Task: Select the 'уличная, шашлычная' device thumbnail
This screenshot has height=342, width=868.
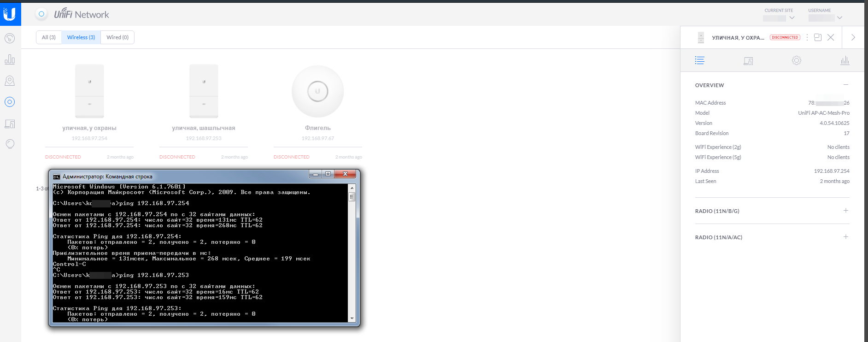Action: (204, 91)
